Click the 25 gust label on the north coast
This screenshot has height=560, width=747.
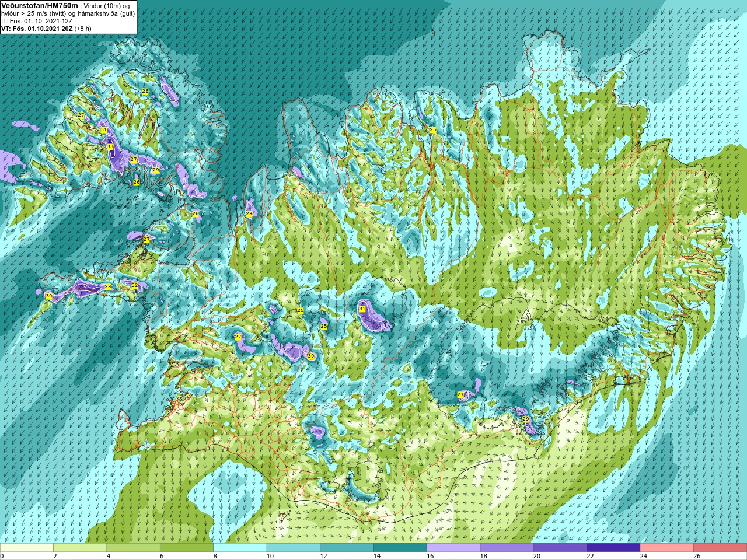click(x=432, y=129)
